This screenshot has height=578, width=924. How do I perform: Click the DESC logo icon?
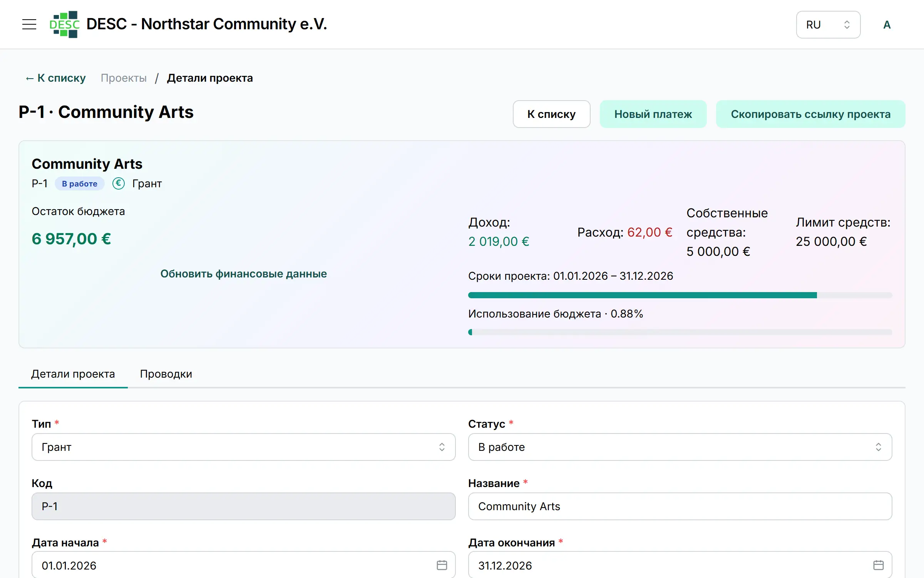(x=65, y=24)
